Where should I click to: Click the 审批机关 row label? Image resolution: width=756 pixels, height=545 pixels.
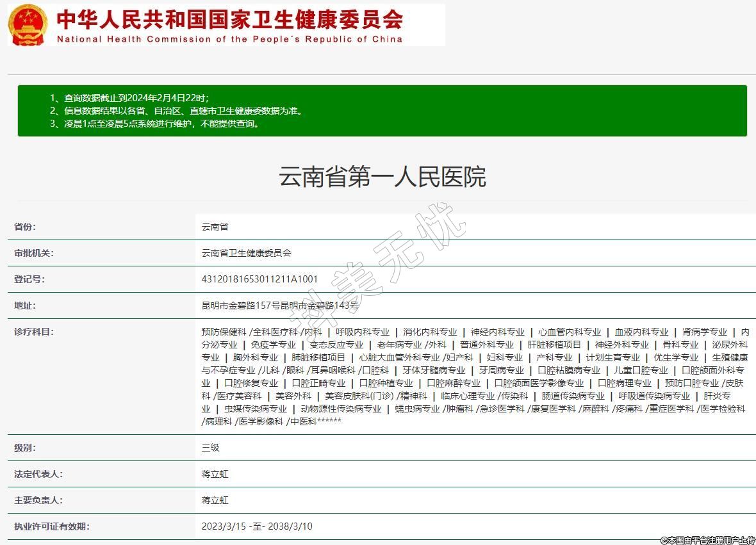[x=34, y=253]
